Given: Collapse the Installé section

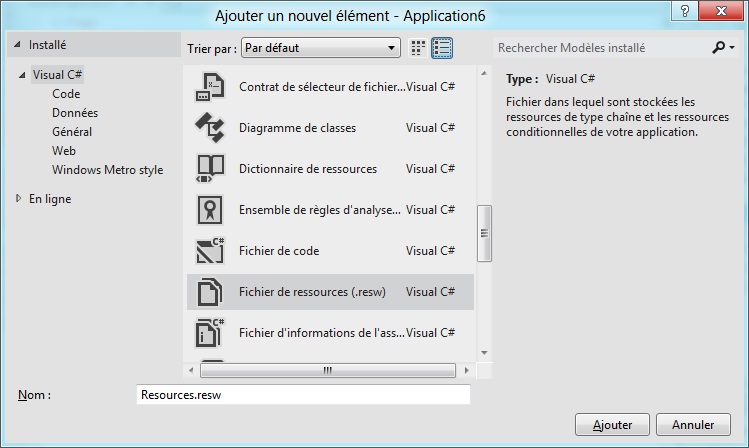Looking at the screenshot, I should pos(18,44).
